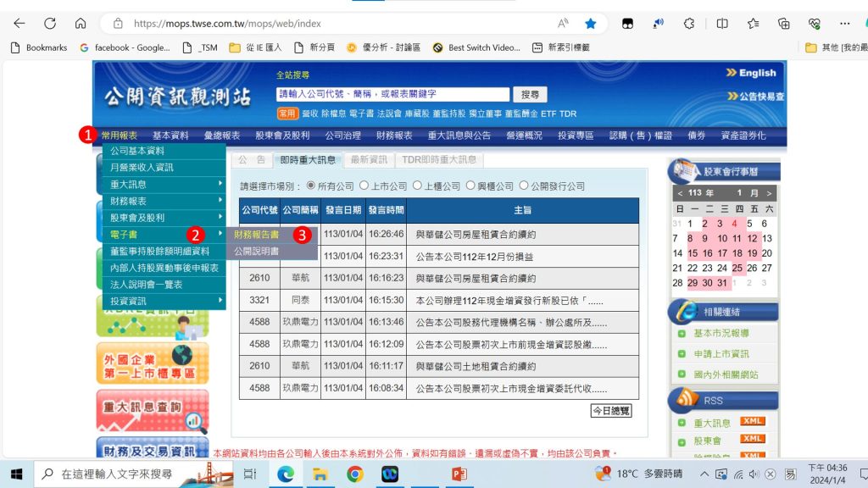Open the Bookmarks folder in favorites bar
Screen dimensions: 868x488
click(39, 47)
